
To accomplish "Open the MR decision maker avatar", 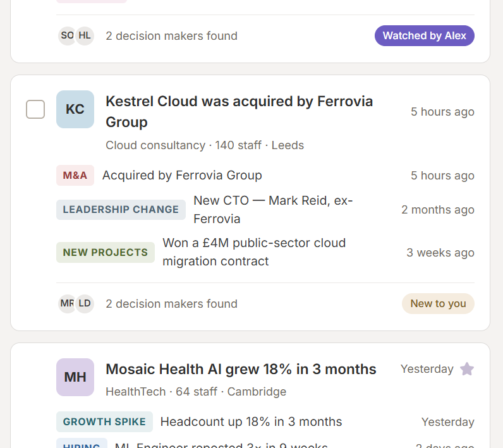I will [x=67, y=303].
